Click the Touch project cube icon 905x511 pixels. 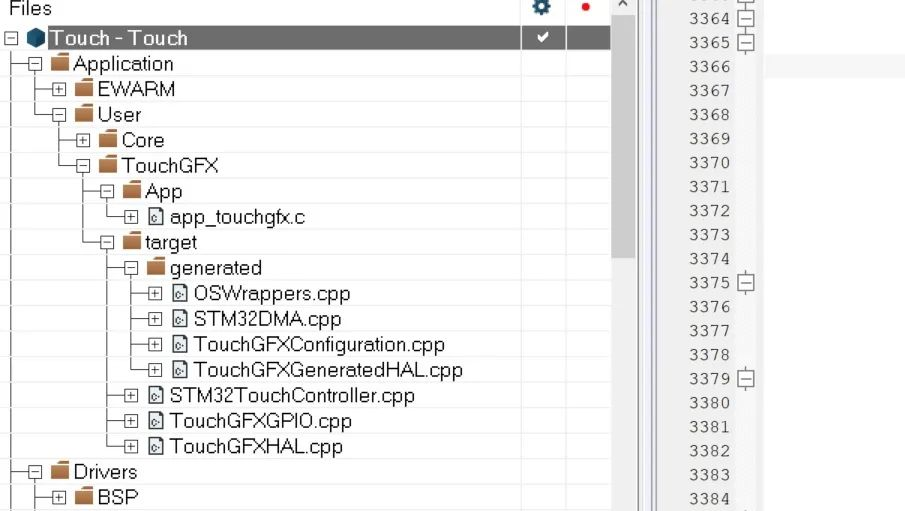[36, 38]
